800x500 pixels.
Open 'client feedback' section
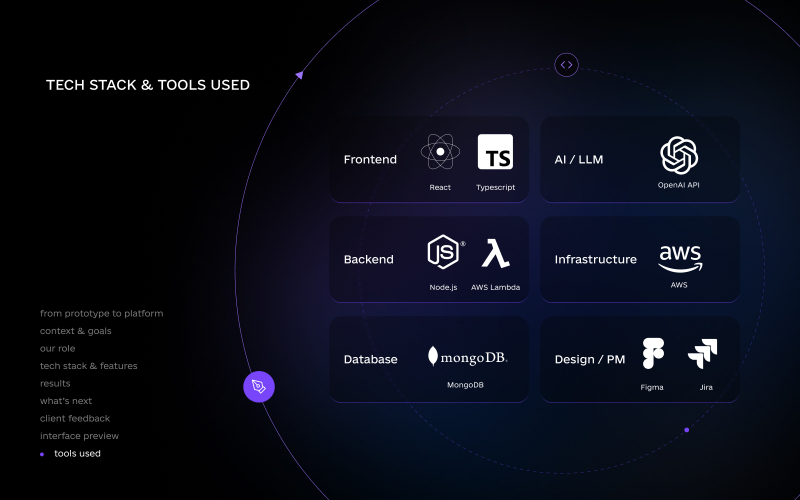pos(75,418)
